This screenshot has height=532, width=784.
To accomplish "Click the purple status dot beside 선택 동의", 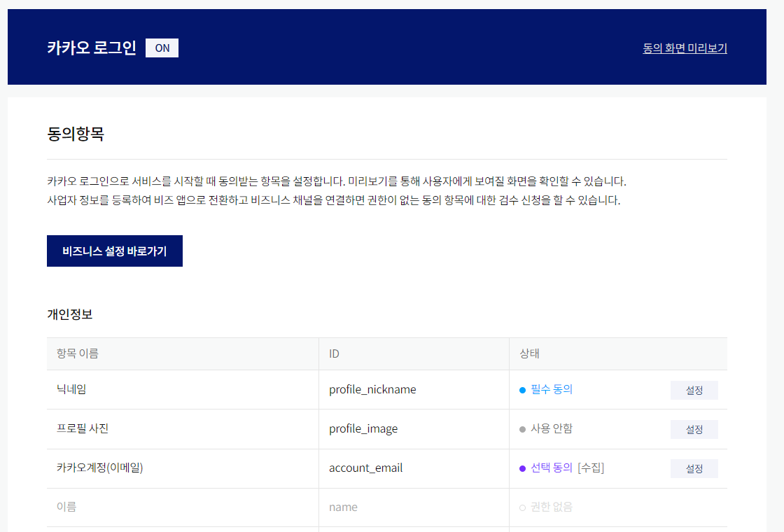I will (522, 468).
